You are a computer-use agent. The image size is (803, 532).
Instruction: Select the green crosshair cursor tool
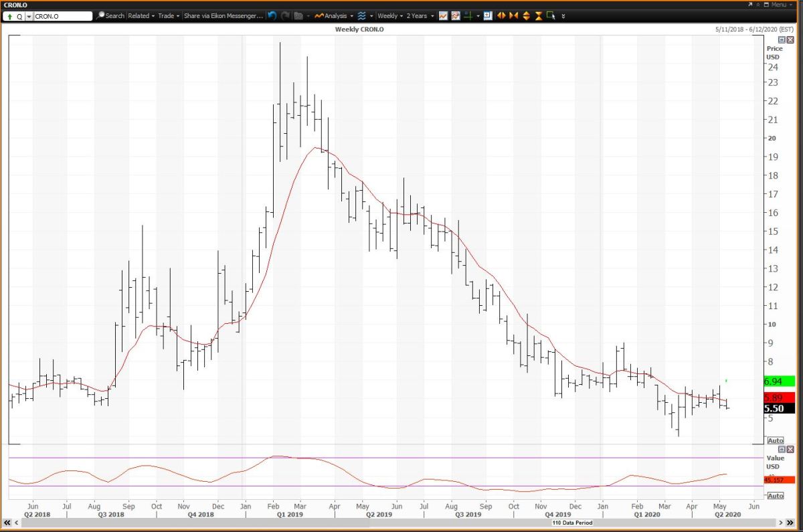tap(469, 15)
